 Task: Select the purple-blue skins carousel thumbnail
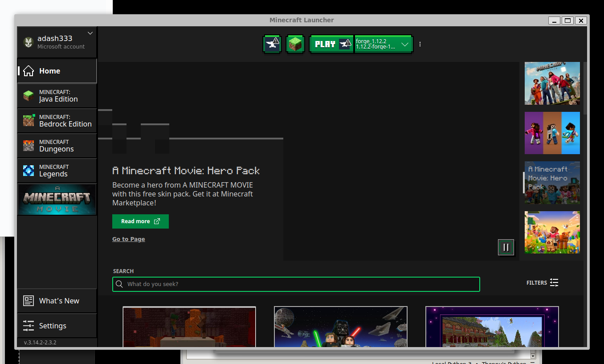(552, 133)
